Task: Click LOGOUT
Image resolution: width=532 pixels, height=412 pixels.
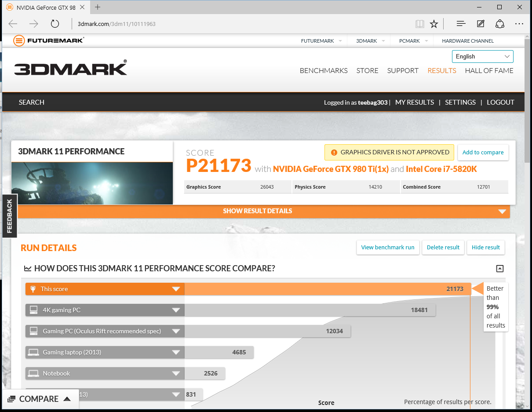Action: coord(500,102)
